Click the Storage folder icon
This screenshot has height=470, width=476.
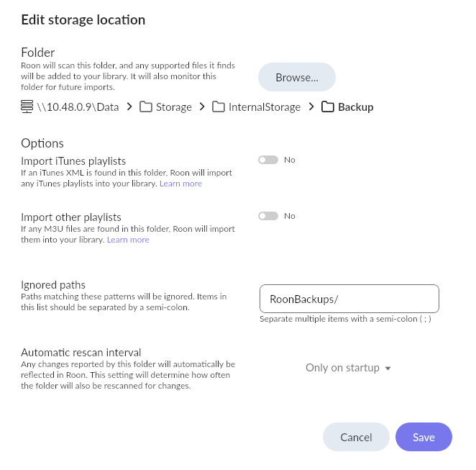coord(146,107)
